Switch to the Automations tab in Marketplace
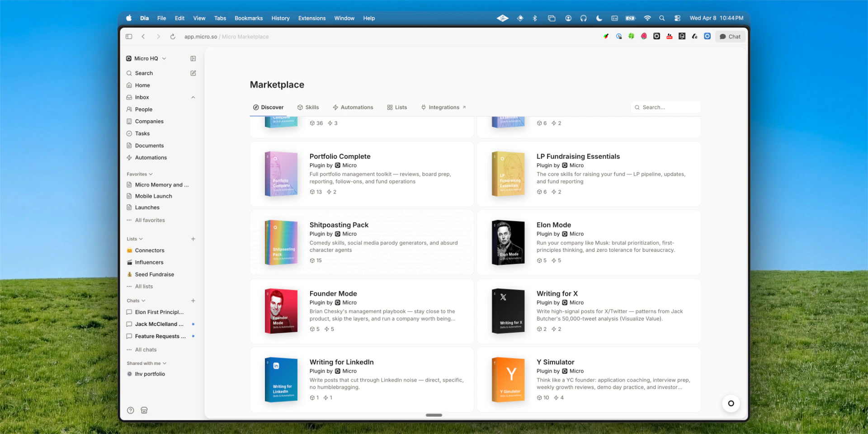868x434 pixels. click(353, 107)
